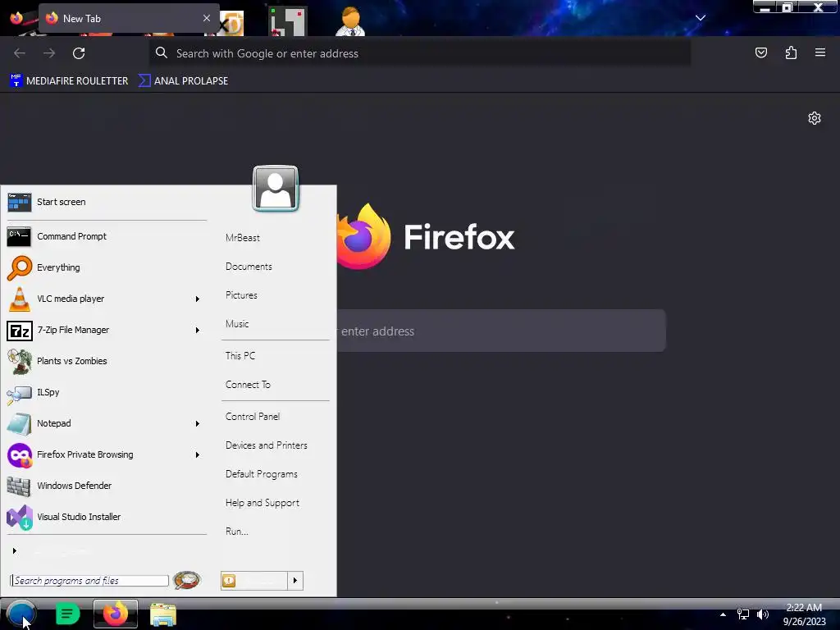Expand 7-Zip File Manager submenu arrow

point(197,330)
